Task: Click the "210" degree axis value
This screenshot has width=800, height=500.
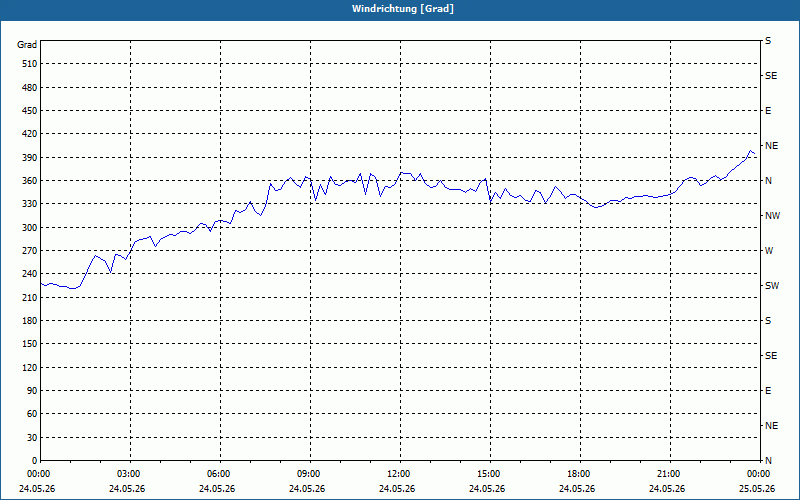Action: [x=30, y=297]
